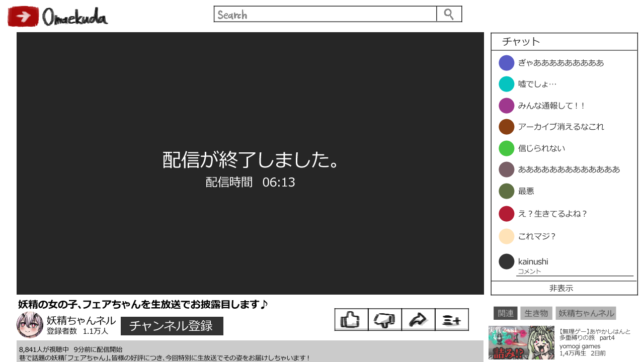The width and height of the screenshot is (644, 362).
Task: Select the 妖精ちゃんネル related tab
Action: (586, 313)
